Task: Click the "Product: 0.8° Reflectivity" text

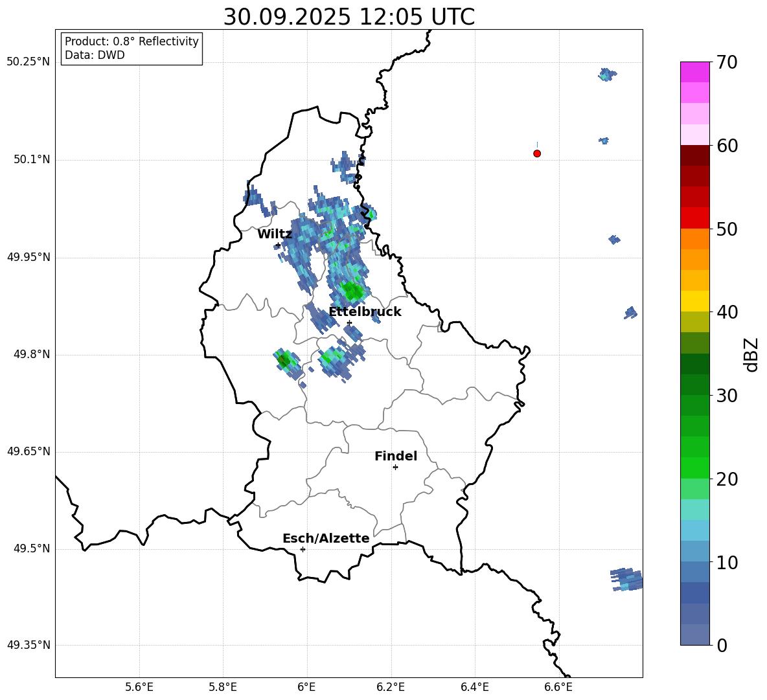Action: tap(132, 41)
